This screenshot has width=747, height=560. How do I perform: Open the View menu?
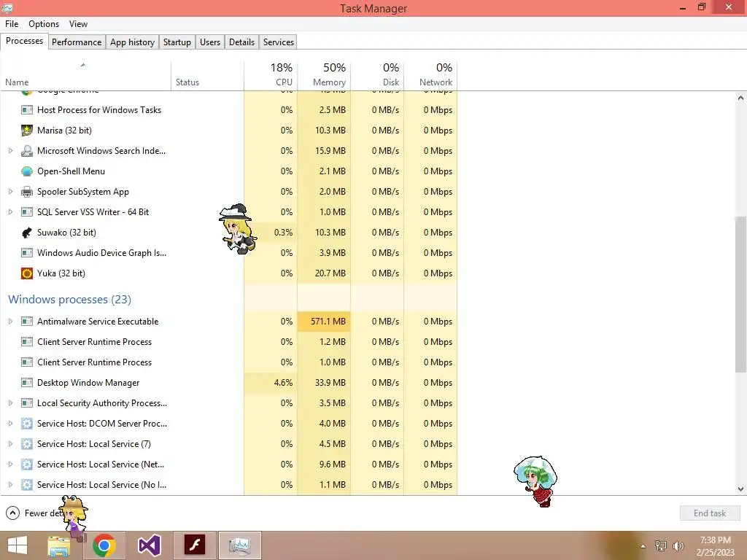click(x=78, y=24)
